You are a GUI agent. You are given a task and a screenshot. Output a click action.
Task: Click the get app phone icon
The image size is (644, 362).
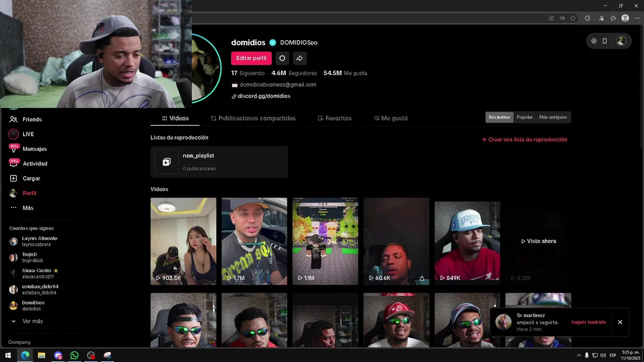[605, 41]
